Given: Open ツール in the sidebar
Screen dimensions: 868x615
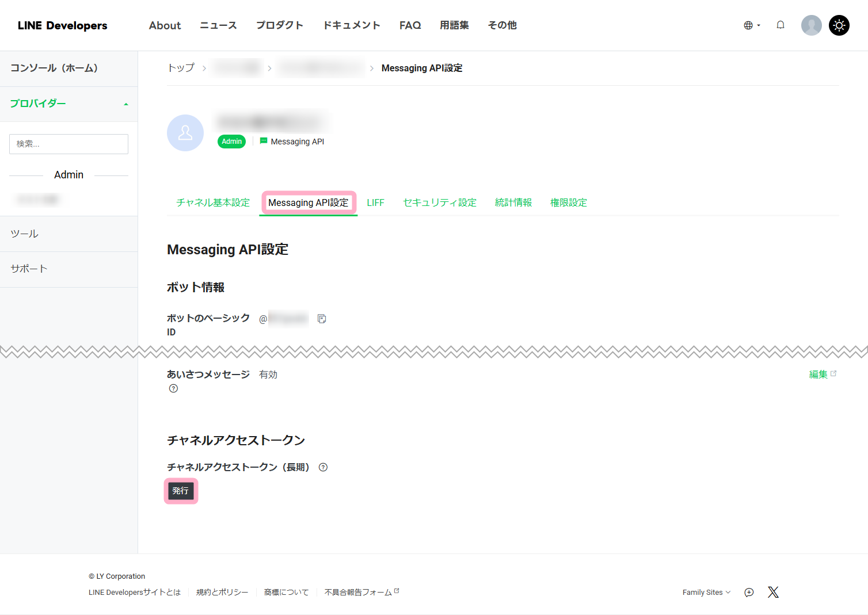Looking at the screenshot, I should (x=68, y=234).
